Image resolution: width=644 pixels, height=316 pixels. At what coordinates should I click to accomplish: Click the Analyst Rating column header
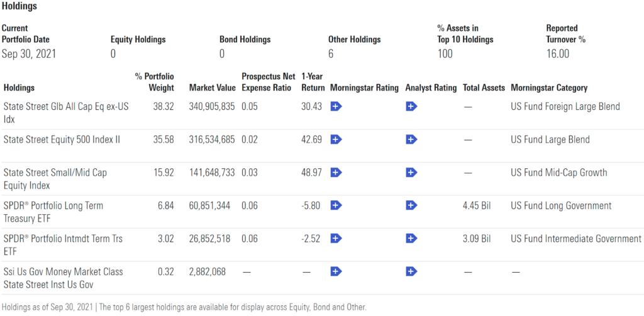pos(431,88)
